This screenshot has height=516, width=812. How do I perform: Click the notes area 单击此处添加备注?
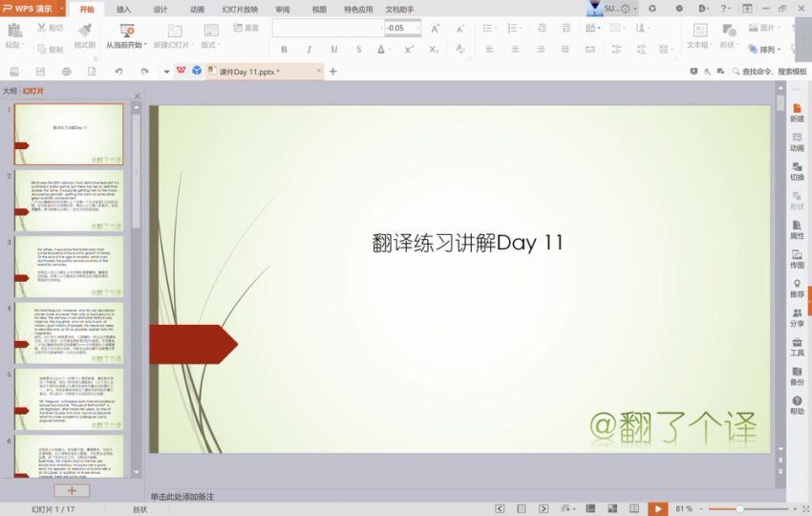[182, 496]
